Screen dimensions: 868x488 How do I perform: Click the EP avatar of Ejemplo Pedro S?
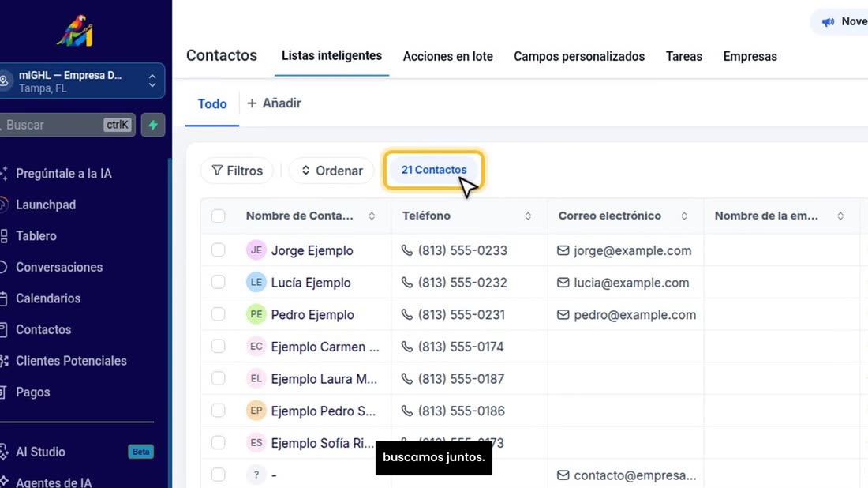point(256,411)
